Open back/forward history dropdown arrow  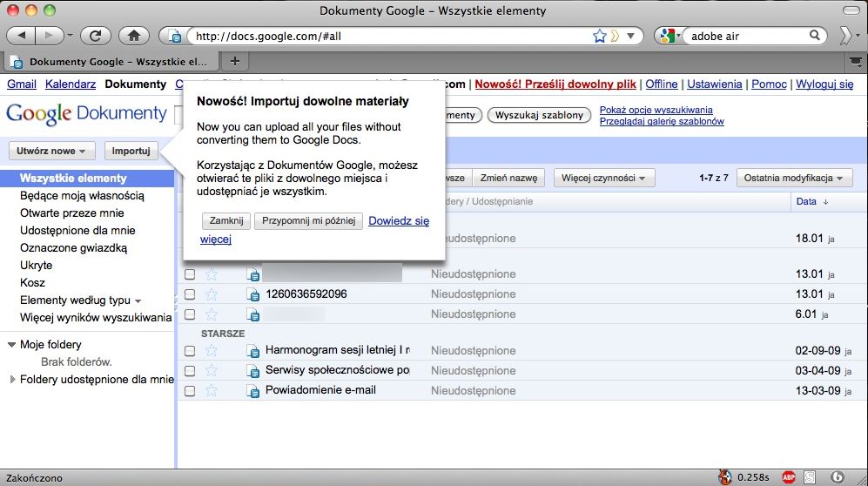tap(71, 36)
